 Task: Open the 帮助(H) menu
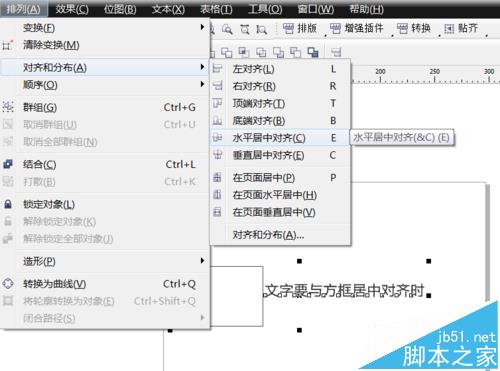366,9
